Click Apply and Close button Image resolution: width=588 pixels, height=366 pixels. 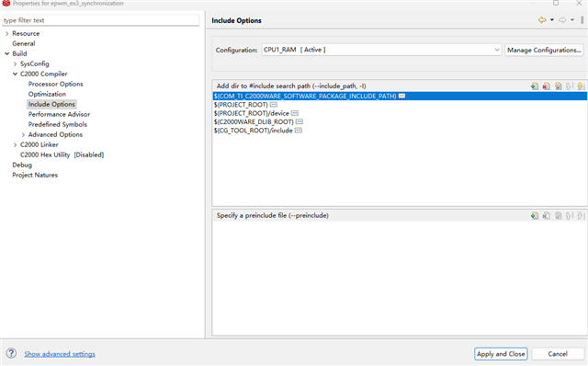point(501,354)
